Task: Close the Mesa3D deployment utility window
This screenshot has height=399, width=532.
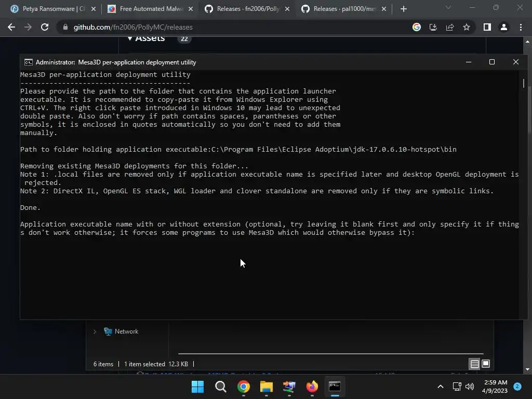Action: [x=516, y=62]
